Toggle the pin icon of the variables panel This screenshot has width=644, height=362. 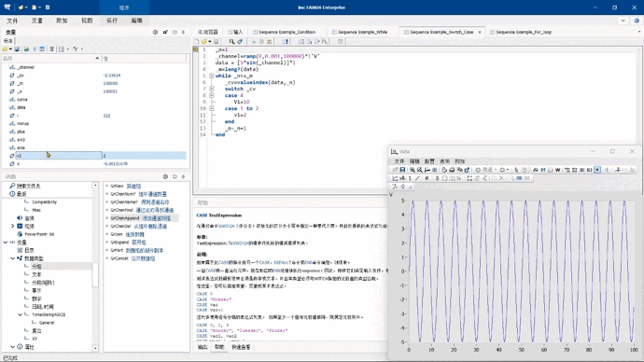click(x=183, y=32)
